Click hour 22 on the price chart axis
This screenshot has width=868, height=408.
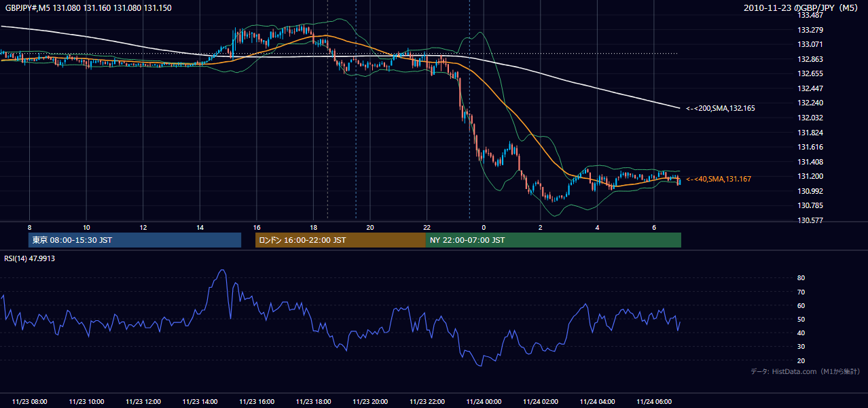427,227
